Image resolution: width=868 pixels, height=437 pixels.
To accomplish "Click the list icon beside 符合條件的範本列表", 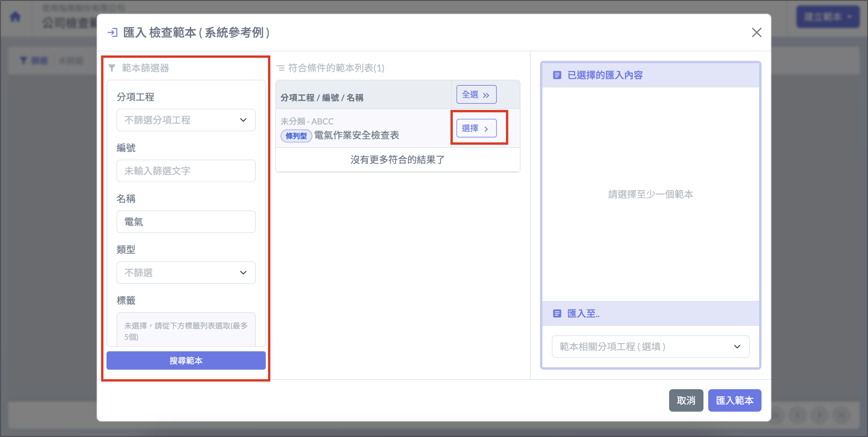I will [x=280, y=68].
